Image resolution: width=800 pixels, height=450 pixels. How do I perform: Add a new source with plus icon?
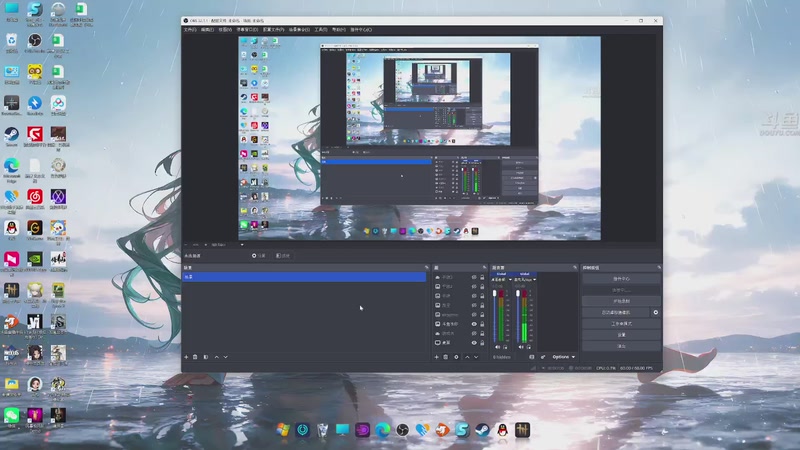click(x=436, y=357)
